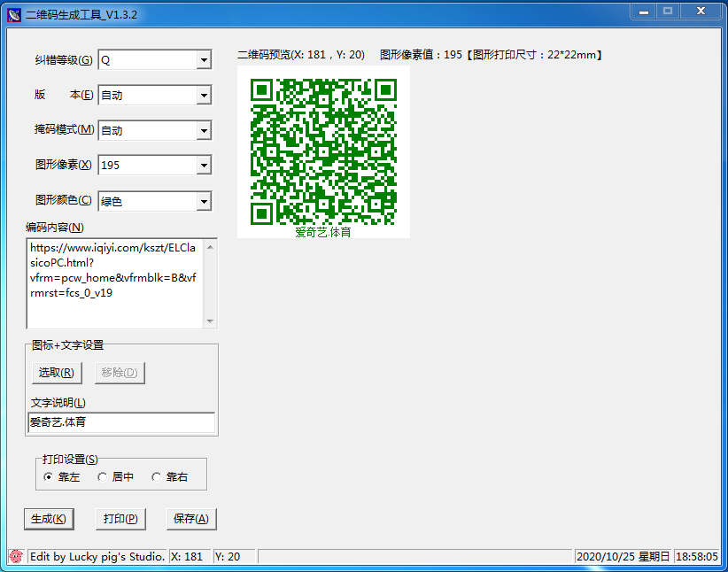Viewport: 728px width, 572px height.
Task: Click the 选取(R) icon select button
Action: (x=55, y=373)
